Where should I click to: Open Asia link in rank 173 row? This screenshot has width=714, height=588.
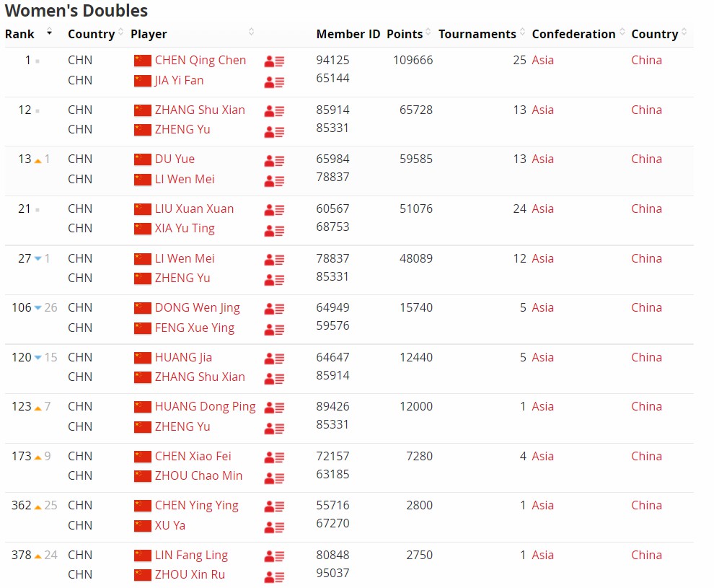click(543, 456)
